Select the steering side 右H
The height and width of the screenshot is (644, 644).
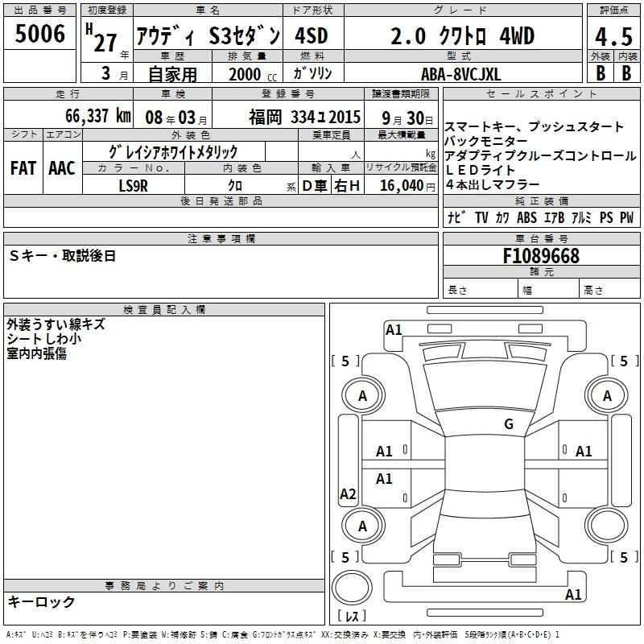(x=347, y=186)
